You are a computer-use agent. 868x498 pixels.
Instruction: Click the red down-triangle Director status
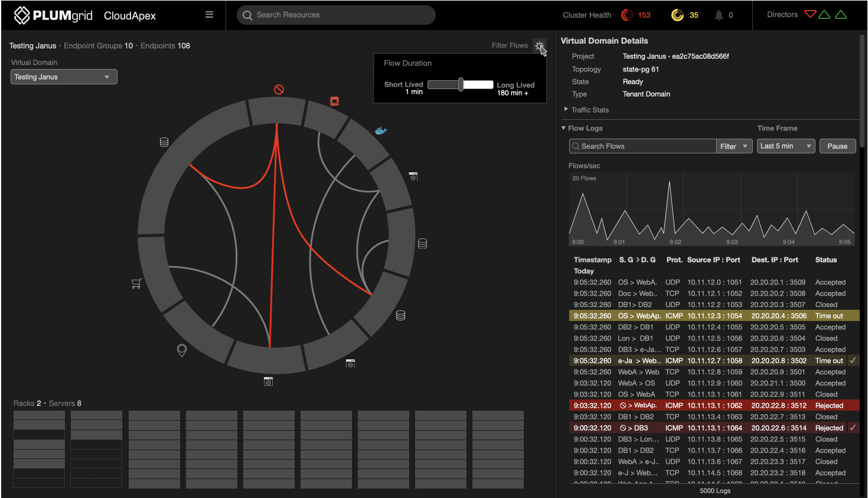pos(810,15)
